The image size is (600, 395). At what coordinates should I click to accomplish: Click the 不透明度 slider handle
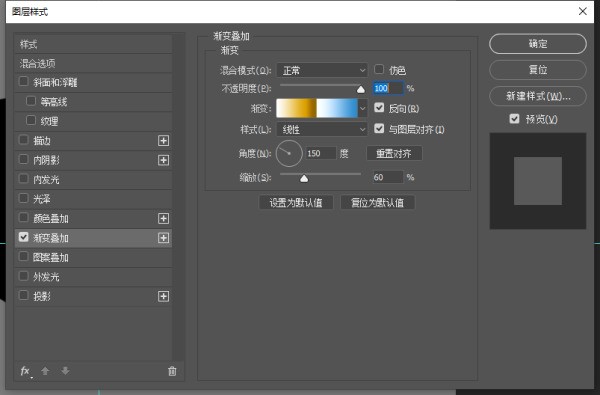click(x=360, y=90)
